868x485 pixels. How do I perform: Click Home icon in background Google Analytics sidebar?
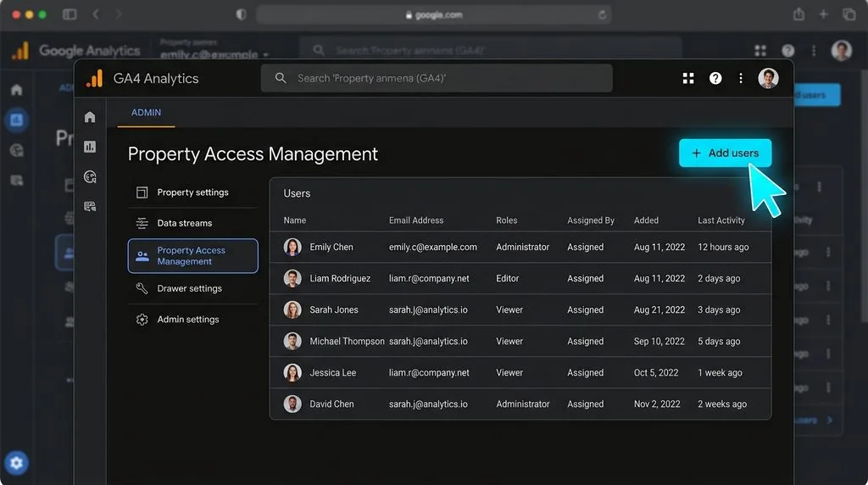coord(17,90)
